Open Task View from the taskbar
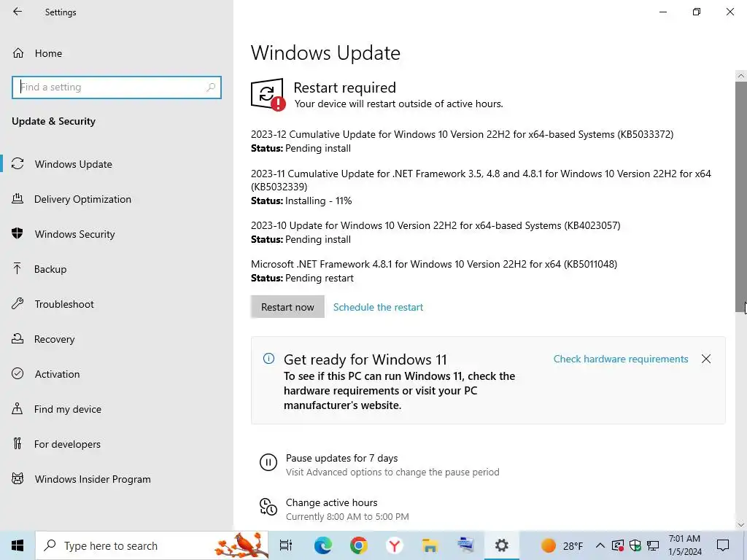This screenshot has width=747, height=560. tap(286, 545)
